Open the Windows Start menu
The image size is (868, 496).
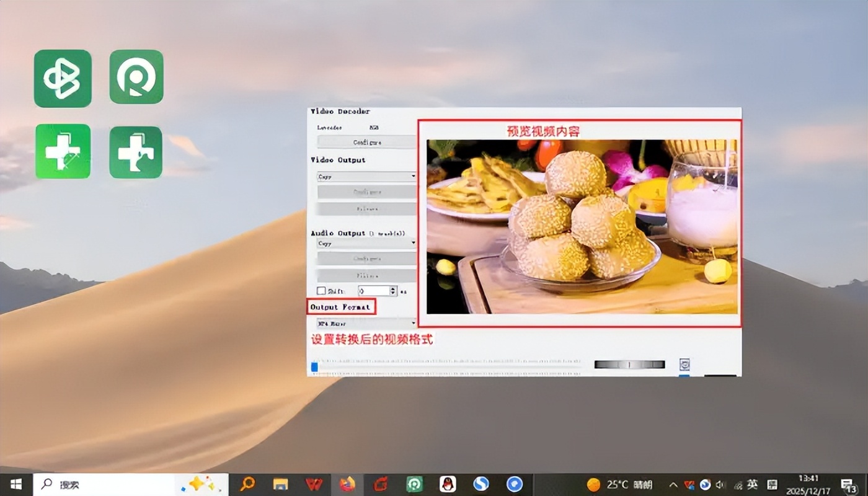pos(16,484)
